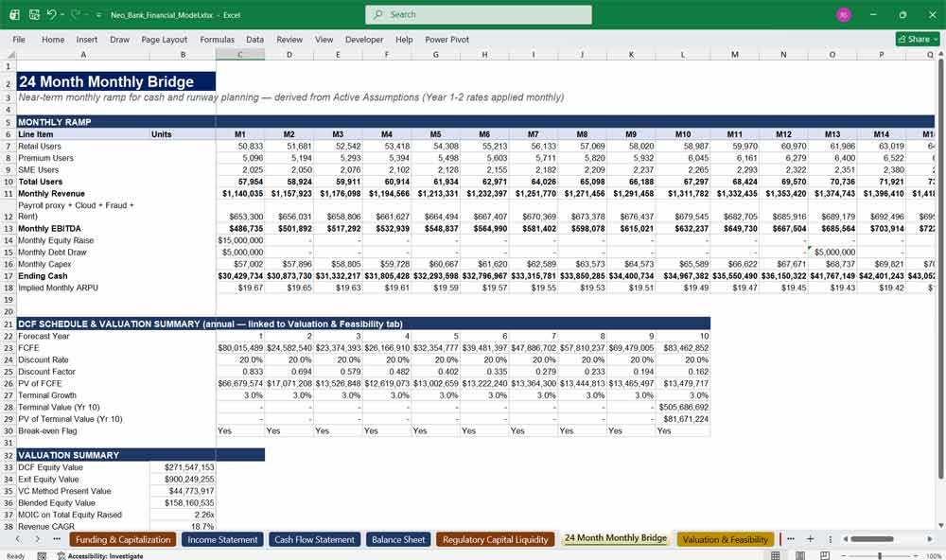Select the 24 Month Monthly Bridge sheet

[x=616, y=538]
